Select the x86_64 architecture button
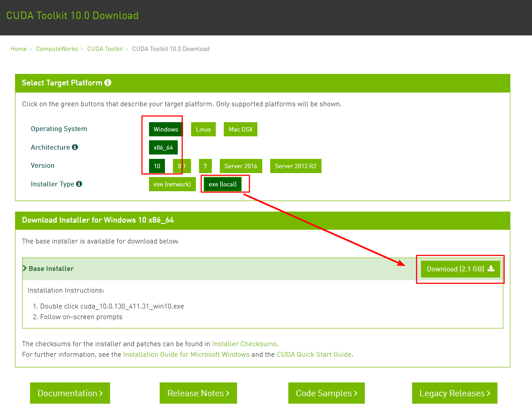532x409 pixels. (163, 147)
